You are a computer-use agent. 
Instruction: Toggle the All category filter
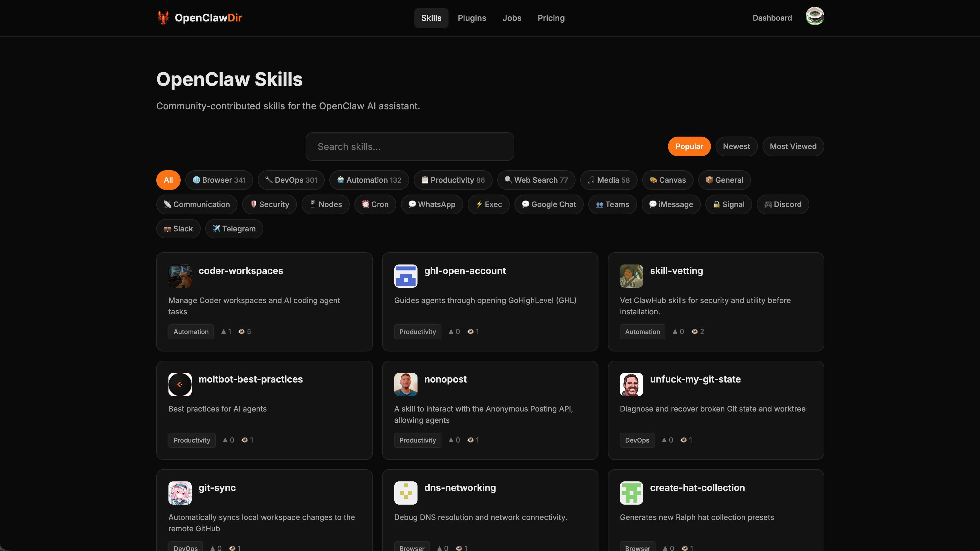(168, 180)
